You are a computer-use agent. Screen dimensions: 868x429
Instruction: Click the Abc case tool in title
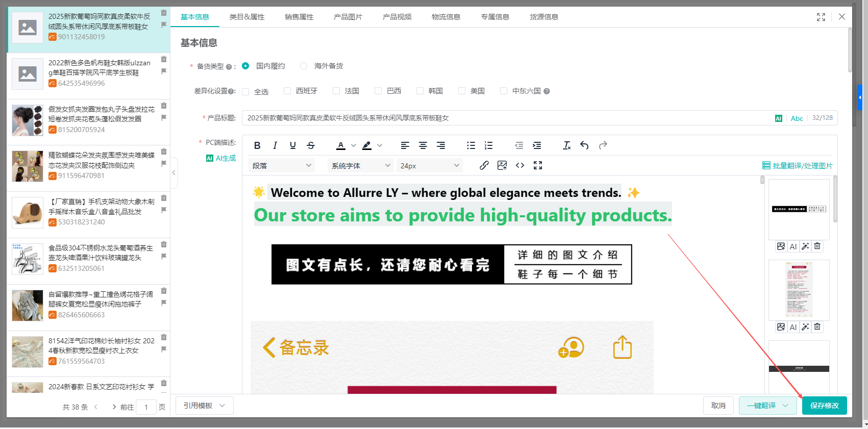coord(797,118)
